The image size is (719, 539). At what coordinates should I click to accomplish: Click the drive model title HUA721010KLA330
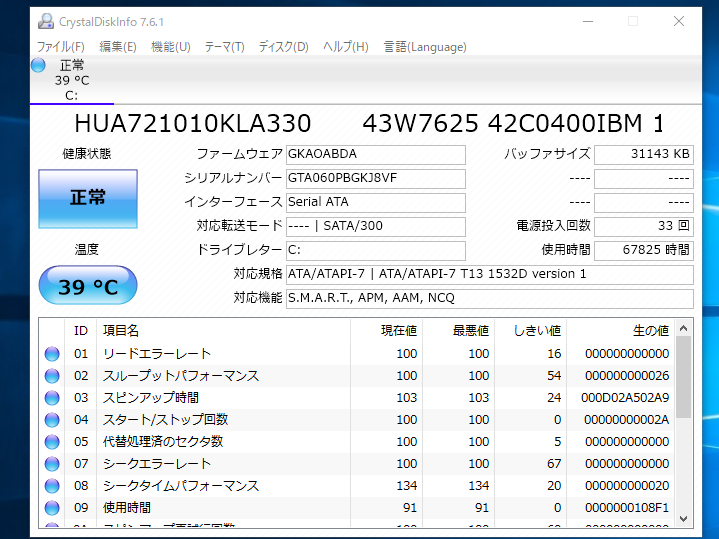tap(193, 123)
